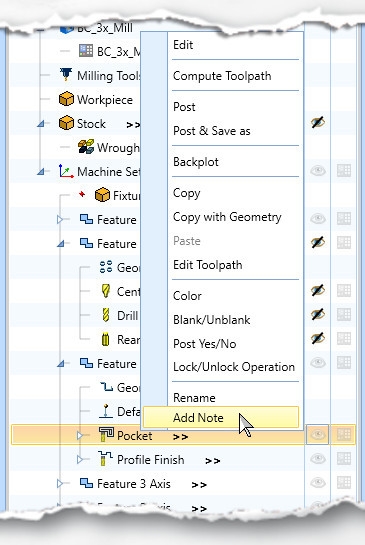The height and width of the screenshot is (545, 365).
Task: Show hidden Drill operation via eye icon
Action: click(318, 314)
